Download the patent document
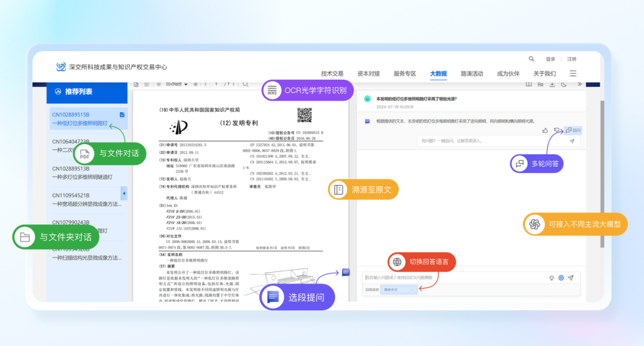This screenshot has width=644, height=346. (x=553, y=85)
